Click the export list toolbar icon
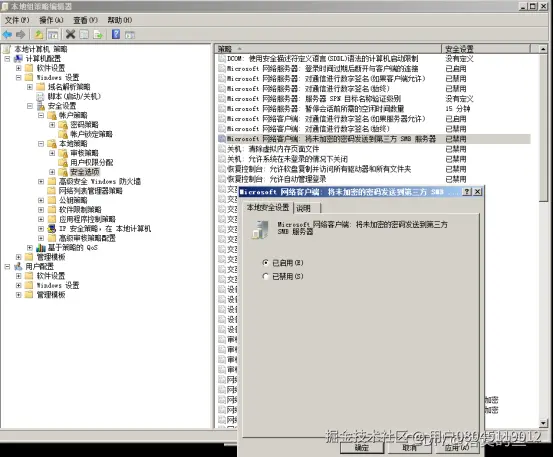 point(98,34)
